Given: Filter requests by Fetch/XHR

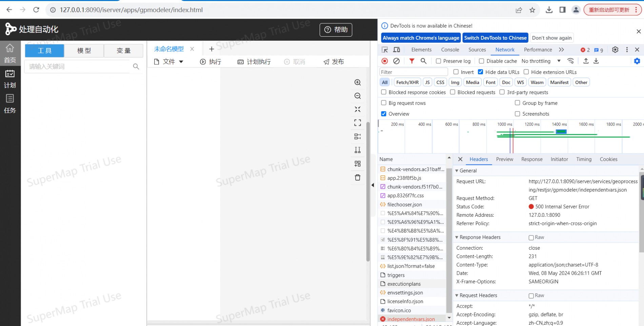Looking at the screenshot, I should 407,82.
